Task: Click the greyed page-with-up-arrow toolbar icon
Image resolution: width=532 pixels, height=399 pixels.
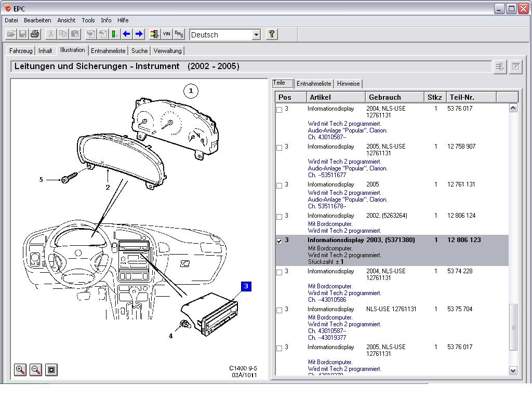Action: click(x=103, y=34)
